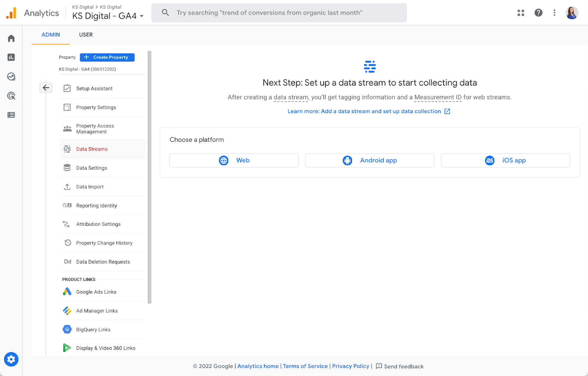Image resolution: width=588 pixels, height=376 pixels.
Task: Open the Analytics home footer link
Action: (x=258, y=366)
